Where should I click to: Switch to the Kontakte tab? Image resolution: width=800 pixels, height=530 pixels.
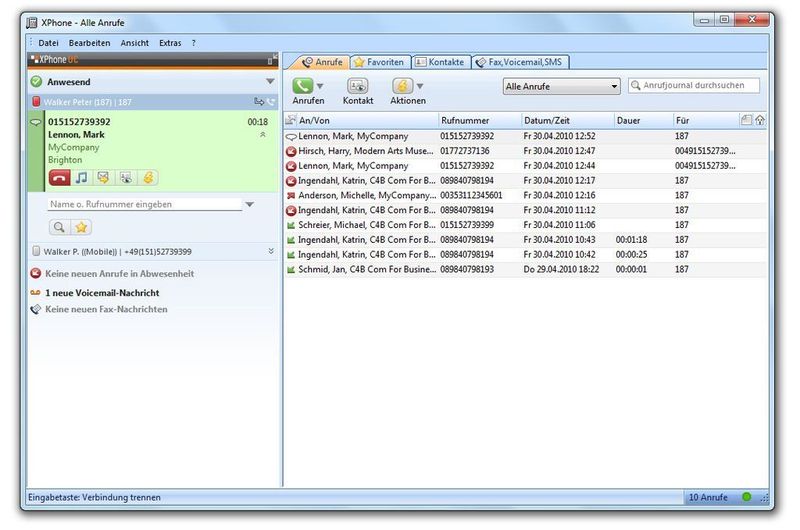441,62
